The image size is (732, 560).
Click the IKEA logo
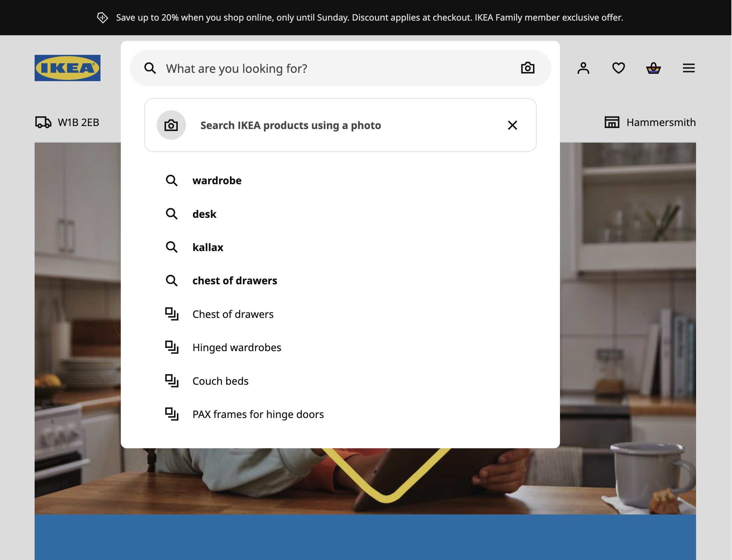[67, 68]
